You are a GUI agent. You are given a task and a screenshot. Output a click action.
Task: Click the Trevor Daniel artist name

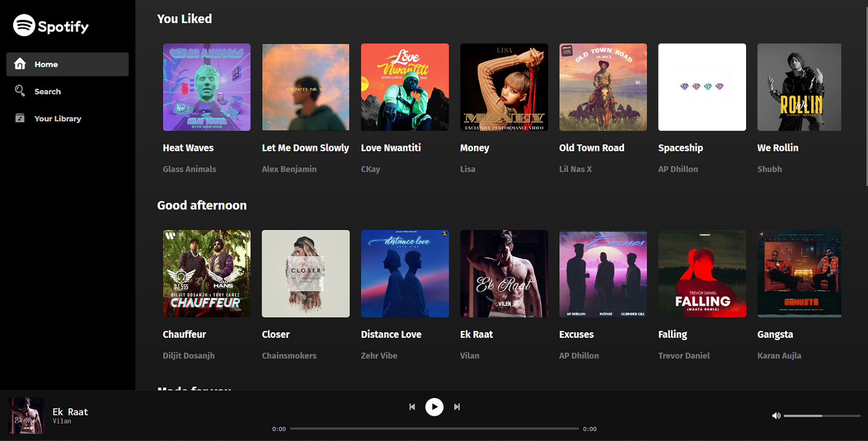(x=684, y=355)
